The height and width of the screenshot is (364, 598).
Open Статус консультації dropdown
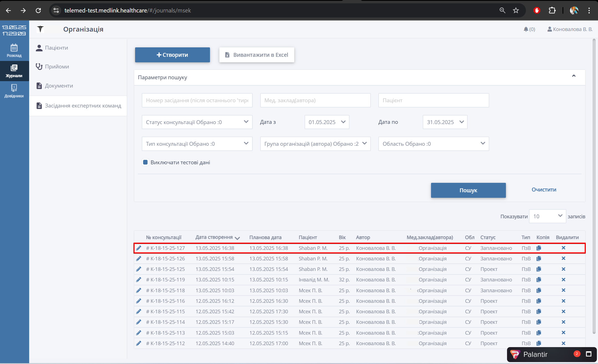(197, 122)
